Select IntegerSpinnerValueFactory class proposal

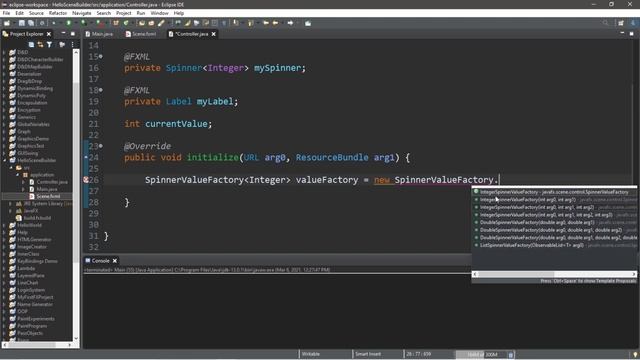[x=554, y=192]
